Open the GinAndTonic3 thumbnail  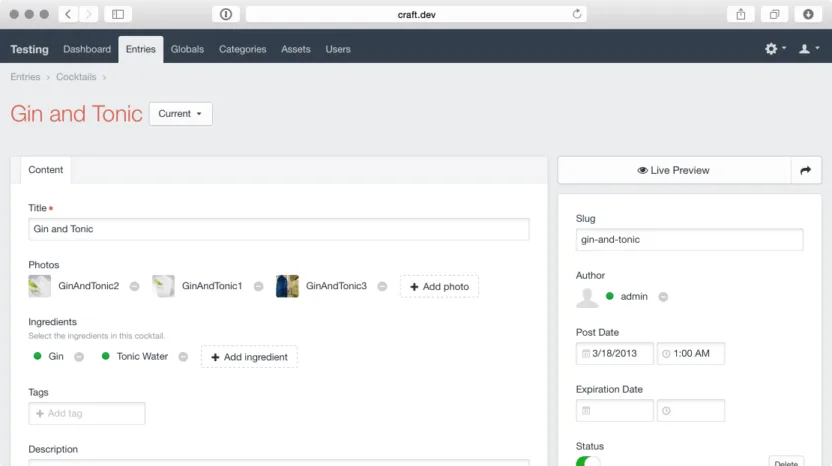(287, 286)
